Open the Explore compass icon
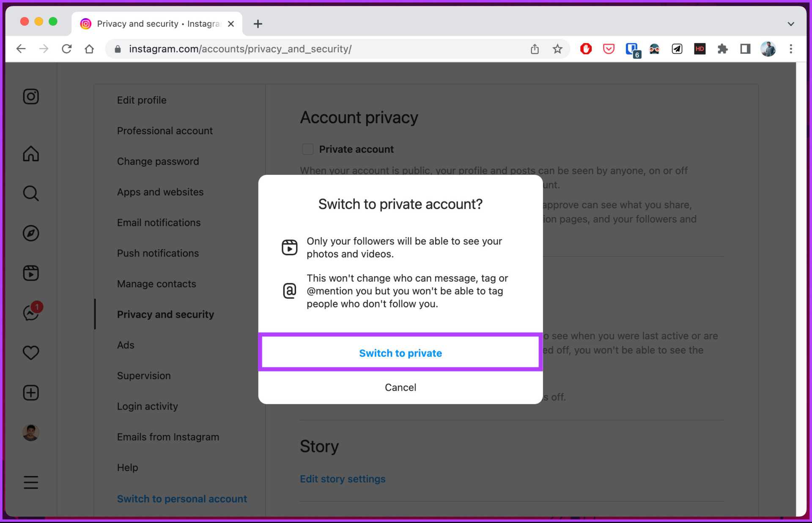Image resolution: width=812 pixels, height=523 pixels. (31, 233)
